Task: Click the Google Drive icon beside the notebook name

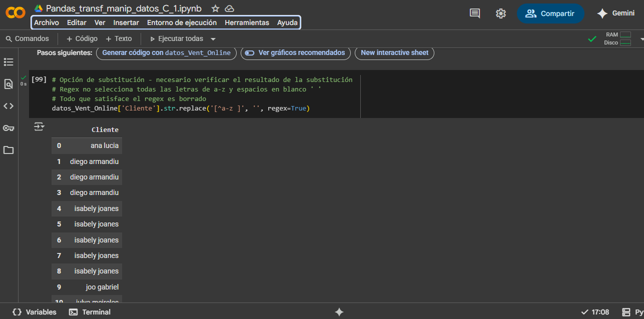Action: 39,8
